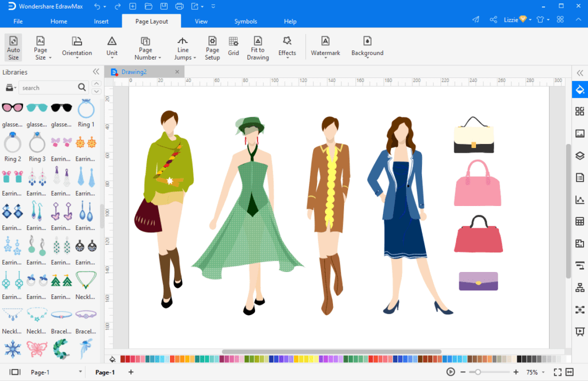Open the Effects options

coord(287,47)
